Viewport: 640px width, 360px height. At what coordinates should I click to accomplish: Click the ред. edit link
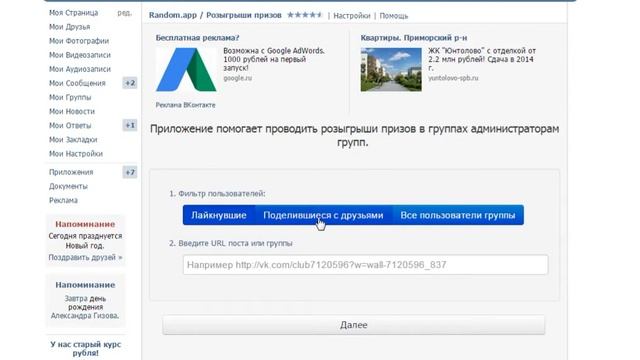point(124,13)
